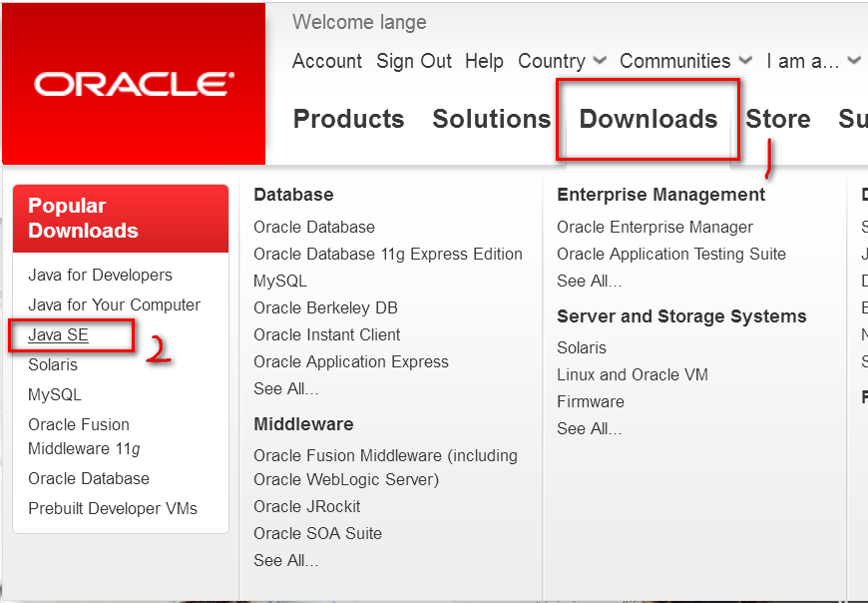868x603 pixels.
Task: Open the Solutions menu
Action: point(492,119)
